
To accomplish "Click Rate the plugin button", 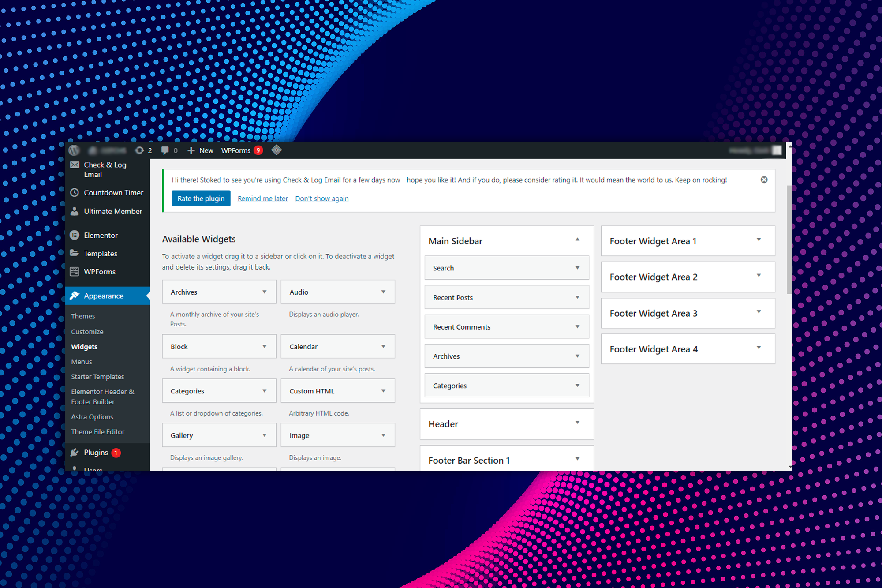I will 200,198.
